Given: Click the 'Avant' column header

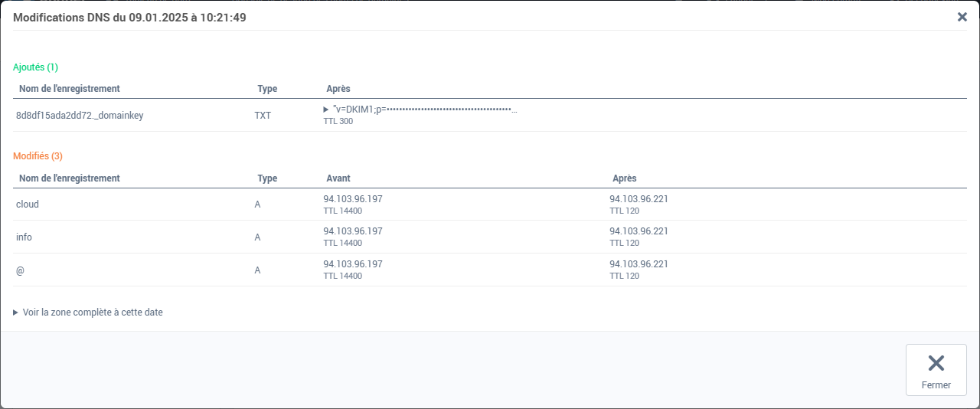Looking at the screenshot, I should [x=338, y=178].
